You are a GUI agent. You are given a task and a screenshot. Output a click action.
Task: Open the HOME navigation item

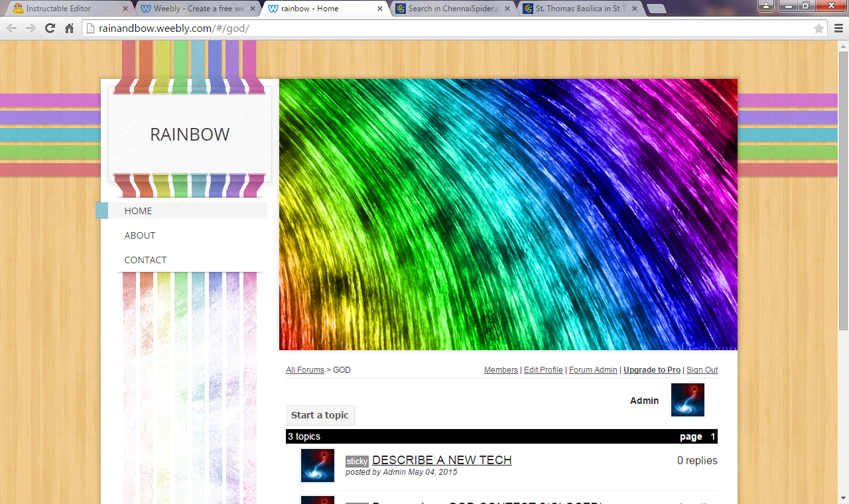coord(188,211)
